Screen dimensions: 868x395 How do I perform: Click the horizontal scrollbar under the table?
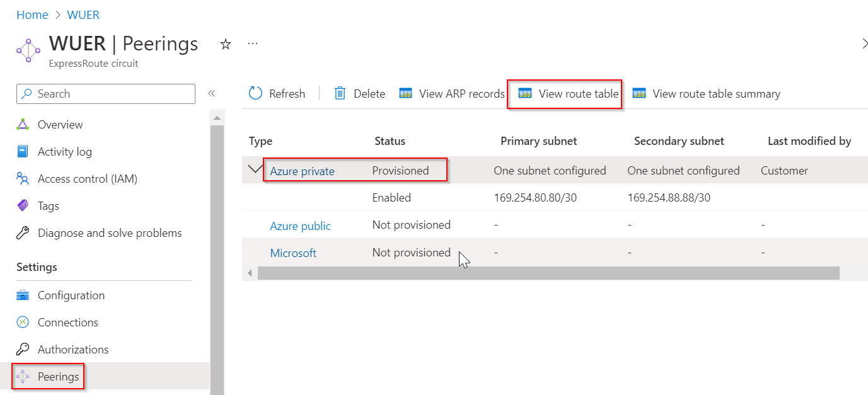[x=548, y=273]
